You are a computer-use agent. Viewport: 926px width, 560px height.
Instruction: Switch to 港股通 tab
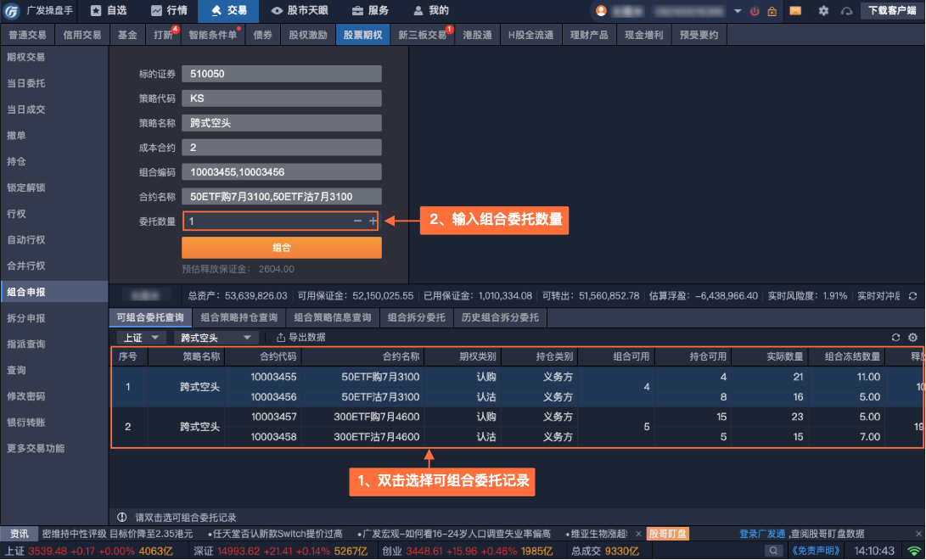[477, 35]
